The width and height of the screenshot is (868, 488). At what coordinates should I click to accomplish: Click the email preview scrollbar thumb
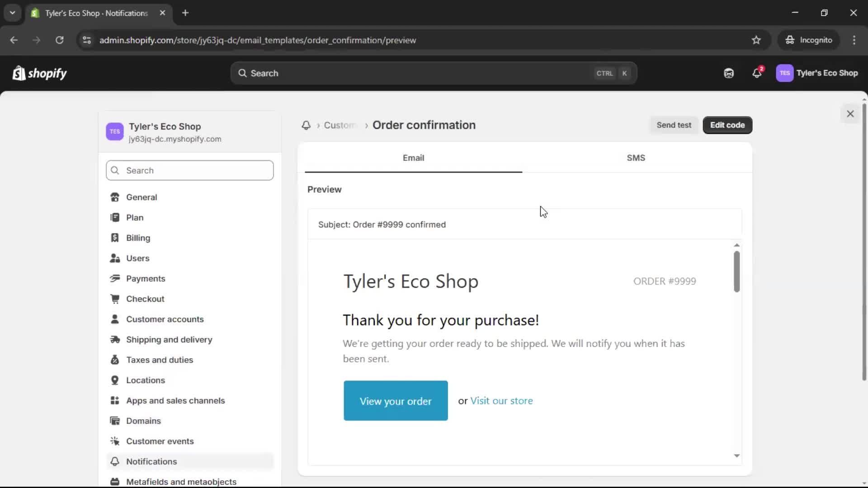tap(736, 271)
